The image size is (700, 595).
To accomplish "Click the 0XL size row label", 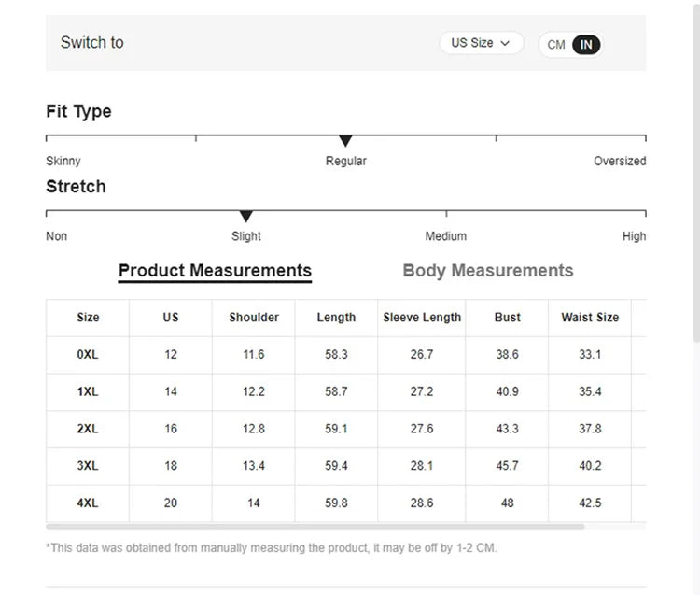I will [x=88, y=355].
